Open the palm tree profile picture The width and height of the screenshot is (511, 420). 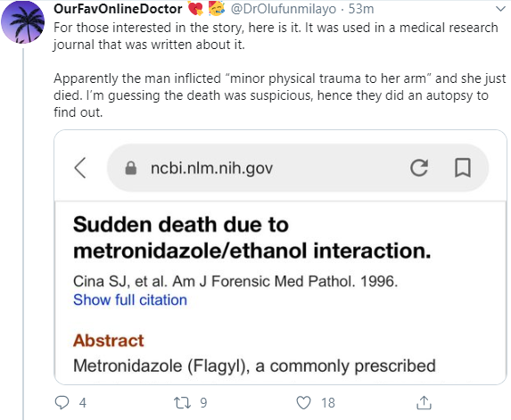[x=23, y=22]
